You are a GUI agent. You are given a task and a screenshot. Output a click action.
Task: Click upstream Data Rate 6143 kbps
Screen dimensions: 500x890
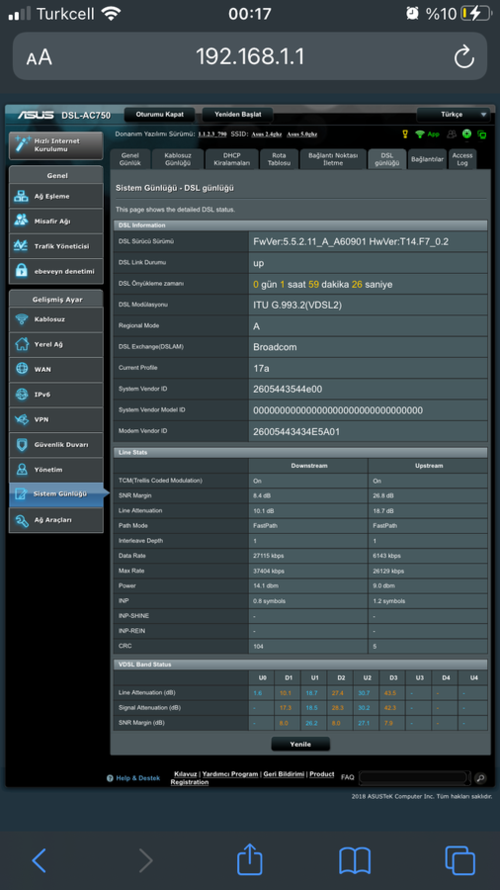pyautogui.click(x=386, y=556)
